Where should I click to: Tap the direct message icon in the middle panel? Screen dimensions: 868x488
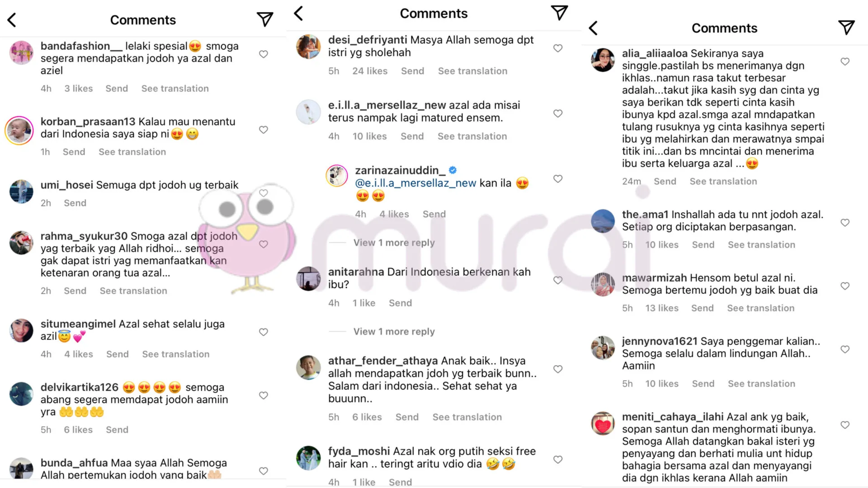(559, 13)
